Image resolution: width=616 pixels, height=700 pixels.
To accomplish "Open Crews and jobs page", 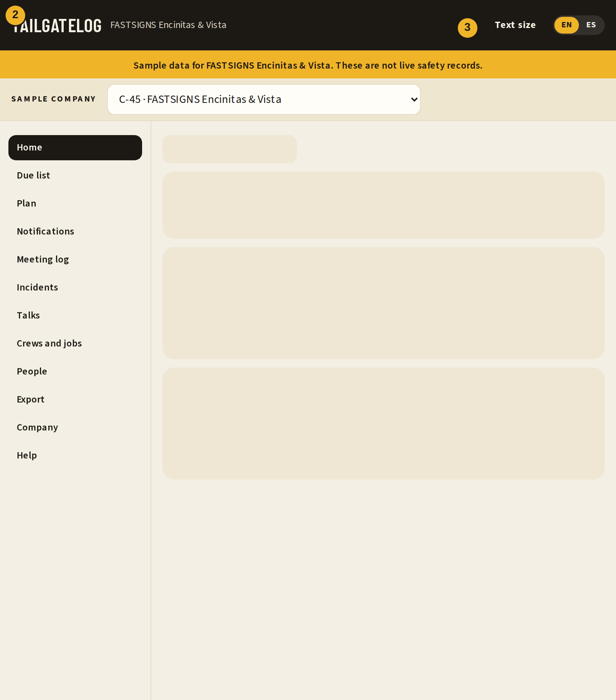I will pos(75,344).
